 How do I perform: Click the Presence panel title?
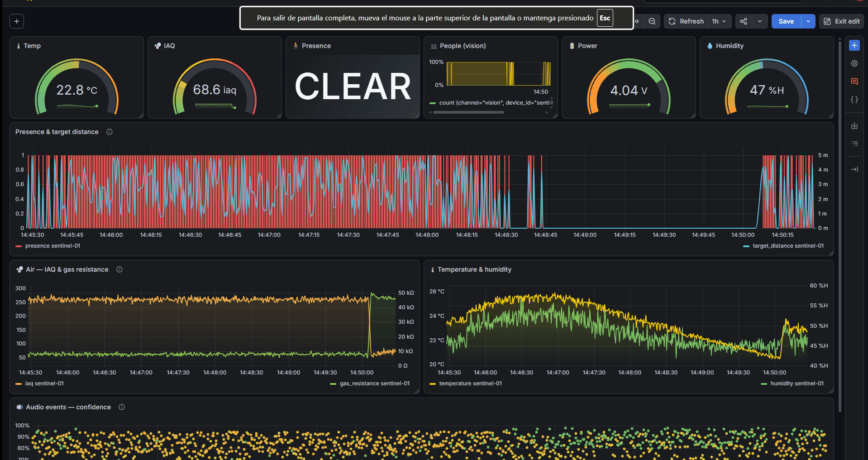tap(316, 46)
